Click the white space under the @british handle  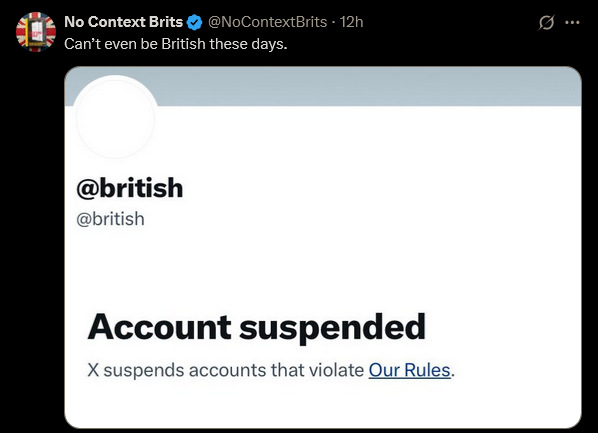tap(323, 267)
